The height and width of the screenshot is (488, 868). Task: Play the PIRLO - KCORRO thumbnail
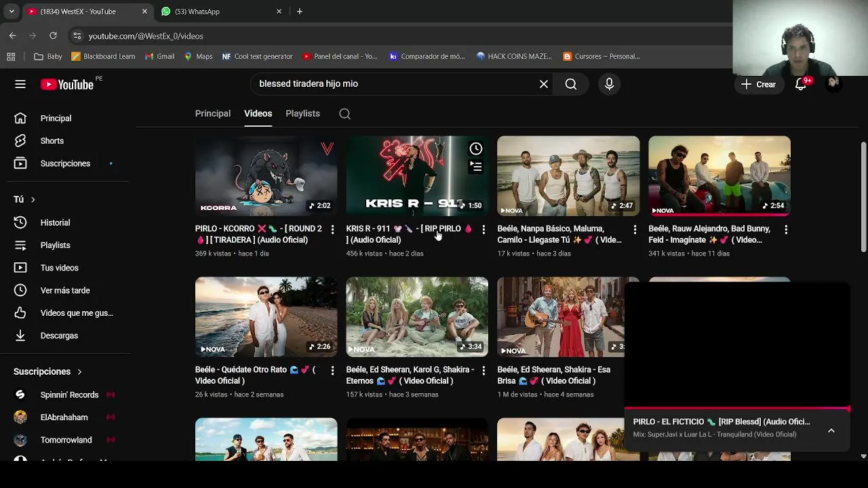[x=266, y=176]
